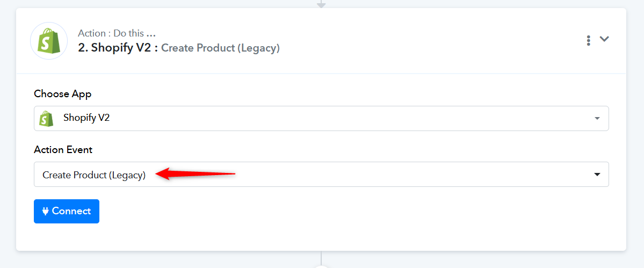Screen dimensions: 644x268
Task: Click the small Shopify bag icon inside the Choose App field
Action: click(46, 119)
